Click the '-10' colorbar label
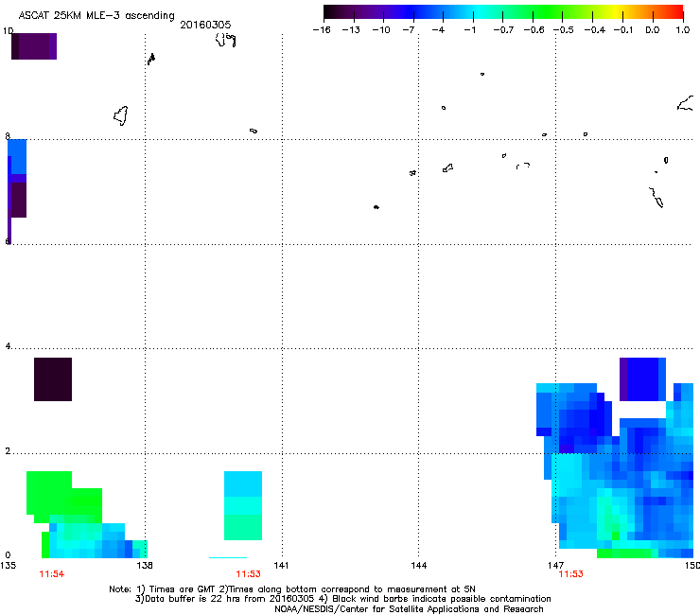 tap(381, 30)
